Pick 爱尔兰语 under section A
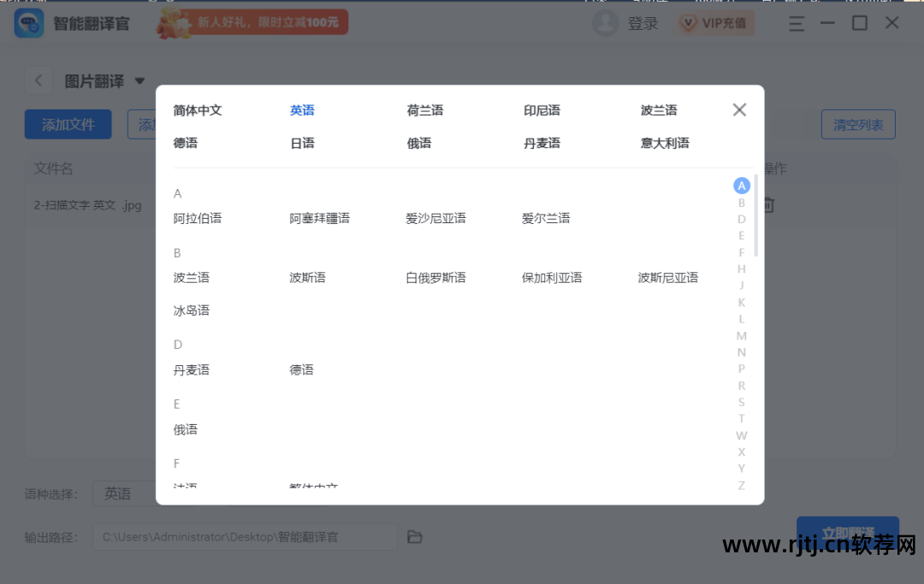This screenshot has width=924, height=584. pyautogui.click(x=546, y=218)
